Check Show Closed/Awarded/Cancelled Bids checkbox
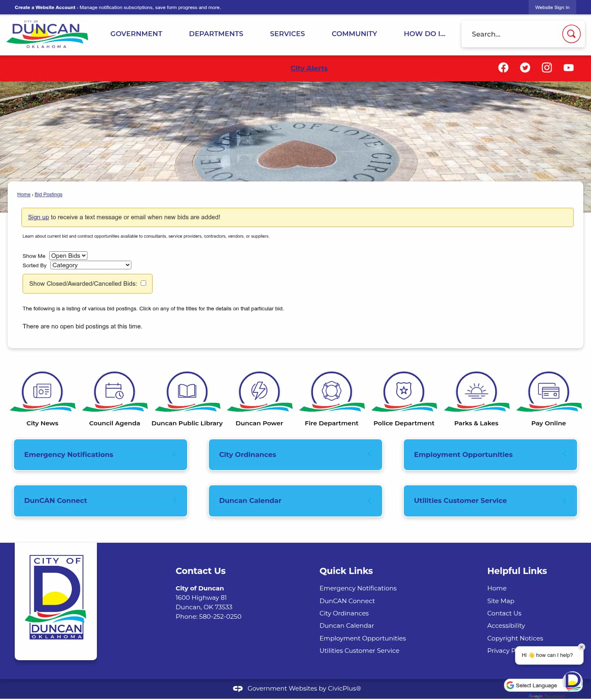 tap(143, 283)
